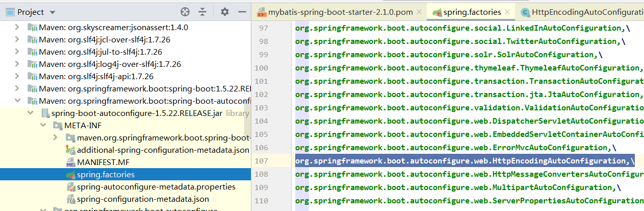Click the additional-spring-configuration-metadata.json file icon
This screenshot has height=211, width=644.
coord(70,150)
